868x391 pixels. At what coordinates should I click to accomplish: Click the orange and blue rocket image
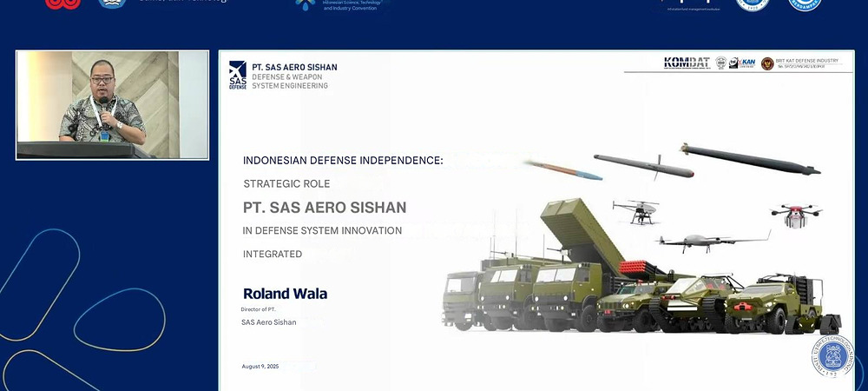point(564,169)
